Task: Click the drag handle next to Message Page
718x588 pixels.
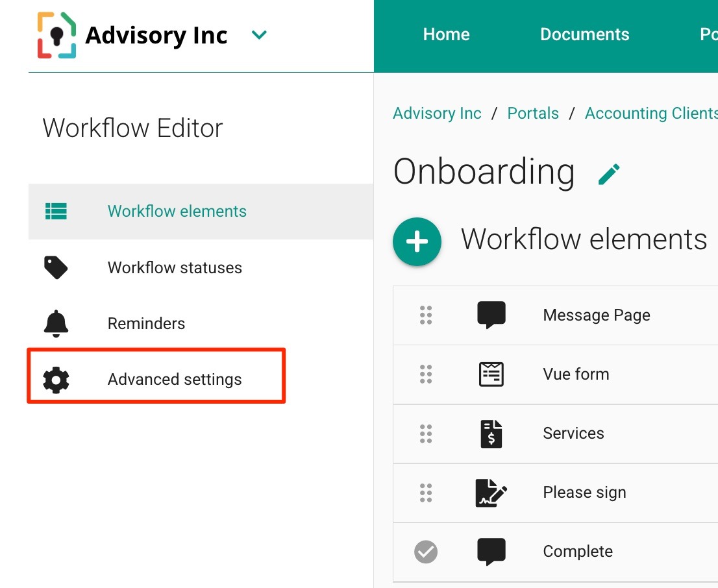Action: tap(426, 314)
